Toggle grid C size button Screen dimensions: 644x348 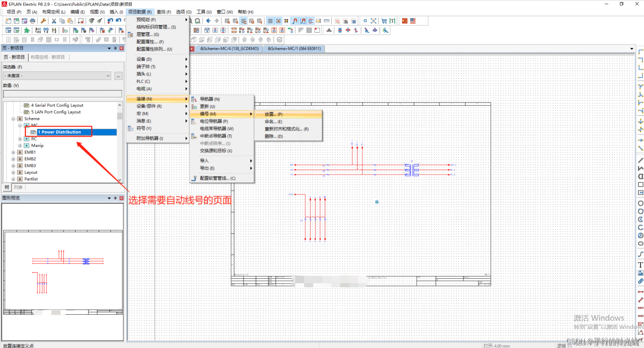(243, 21)
